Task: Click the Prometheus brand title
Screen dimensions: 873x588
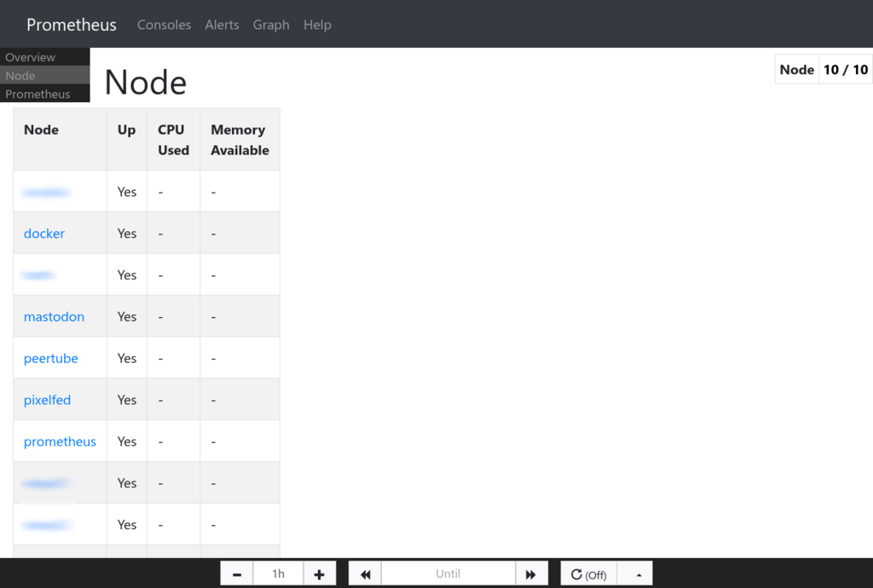Action: pos(72,25)
